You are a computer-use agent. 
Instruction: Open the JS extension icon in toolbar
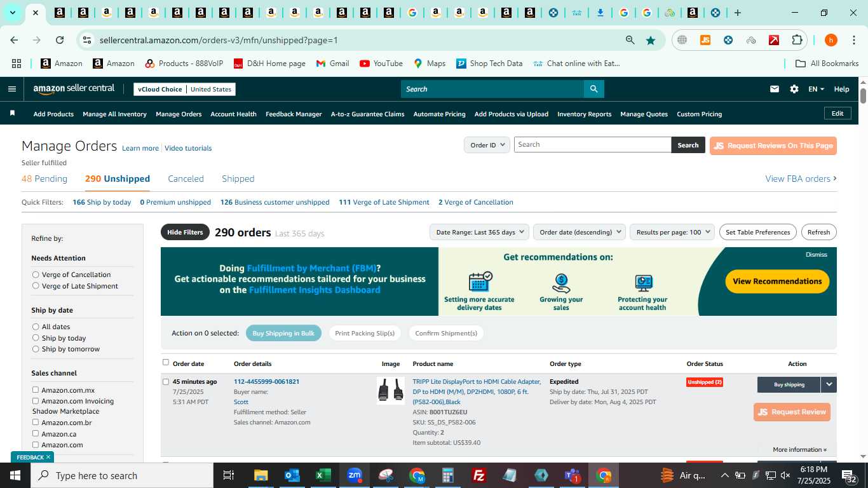pos(705,40)
